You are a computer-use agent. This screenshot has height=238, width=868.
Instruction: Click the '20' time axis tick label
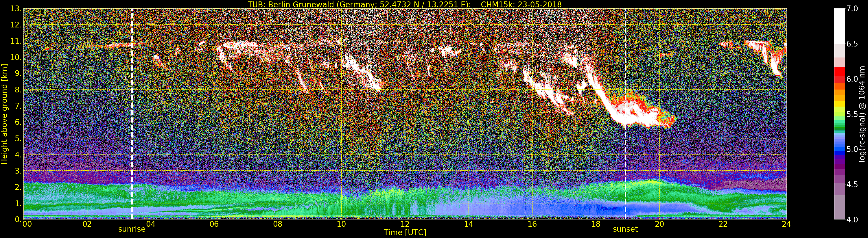659,224
